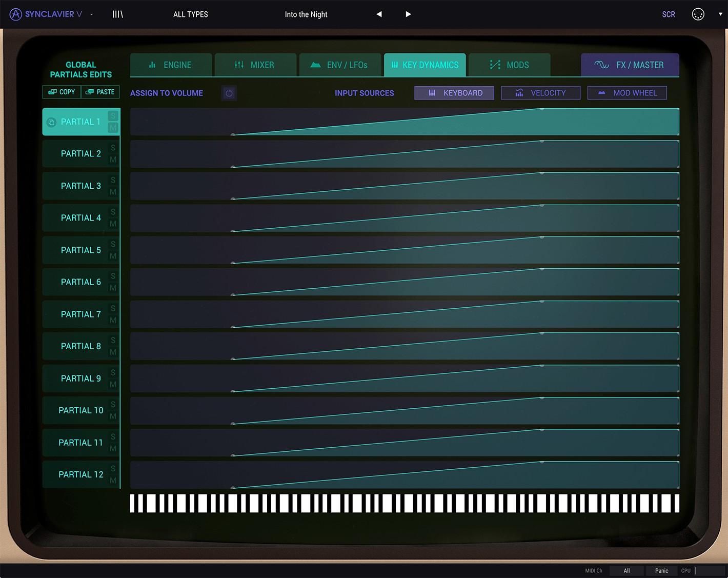Open the ALL TYPES preset filter
The height and width of the screenshot is (578, 728).
pos(190,14)
